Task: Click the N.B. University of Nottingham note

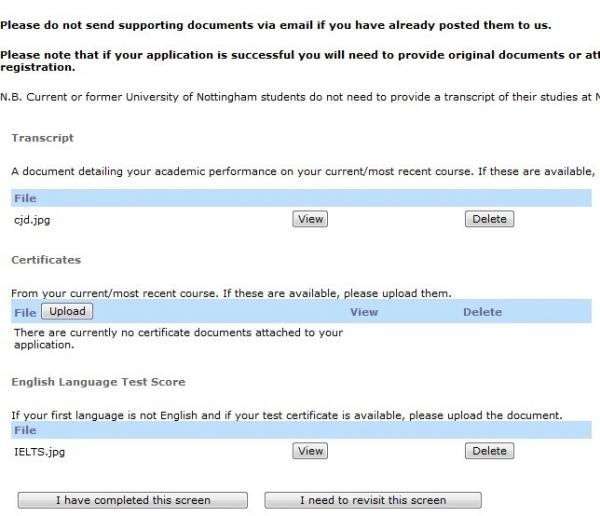Action: [x=300, y=97]
